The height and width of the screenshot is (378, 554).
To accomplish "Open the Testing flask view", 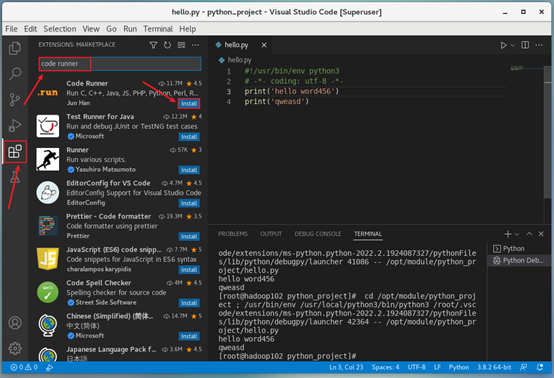I will (15, 177).
